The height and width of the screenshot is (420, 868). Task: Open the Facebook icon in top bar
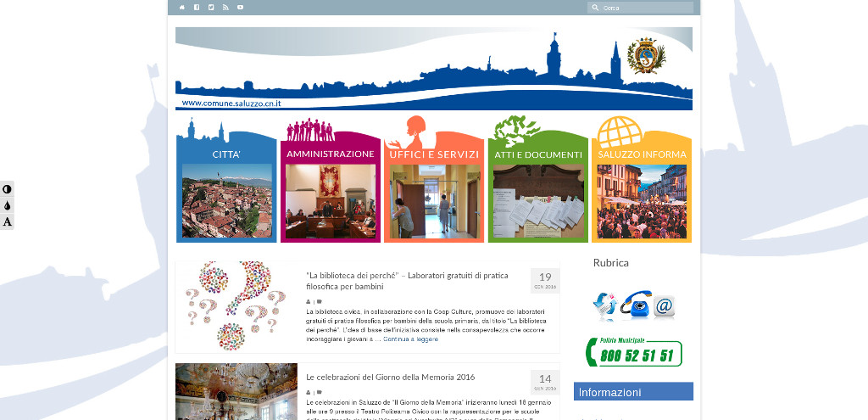(x=197, y=7)
